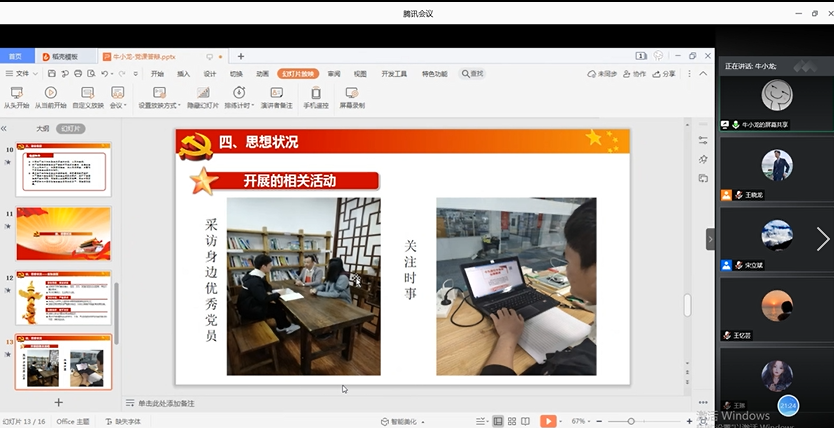This screenshot has height=428, width=834.
Task: Switch to 幻灯片 thumbnail view
Action: [70, 128]
